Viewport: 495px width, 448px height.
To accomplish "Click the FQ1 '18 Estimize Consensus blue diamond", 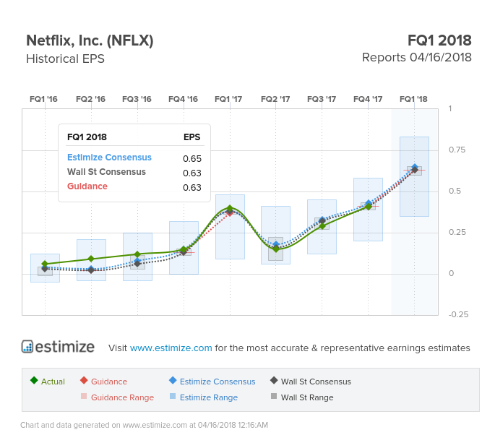I will pos(415,167).
